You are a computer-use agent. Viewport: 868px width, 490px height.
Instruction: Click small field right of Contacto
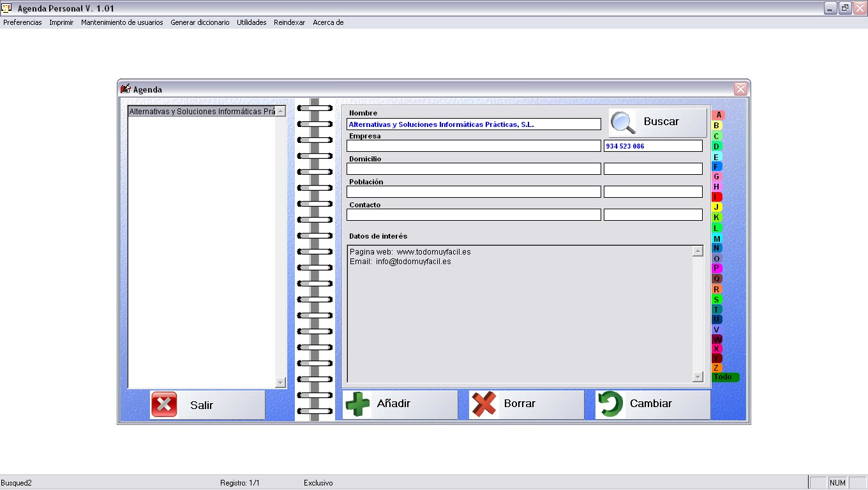point(653,215)
